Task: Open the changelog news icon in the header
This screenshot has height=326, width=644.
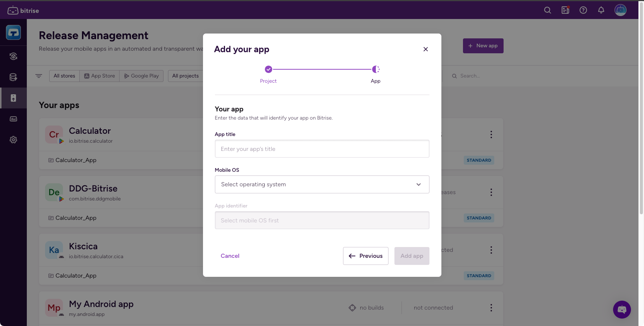Action: pyautogui.click(x=565, y=10)
